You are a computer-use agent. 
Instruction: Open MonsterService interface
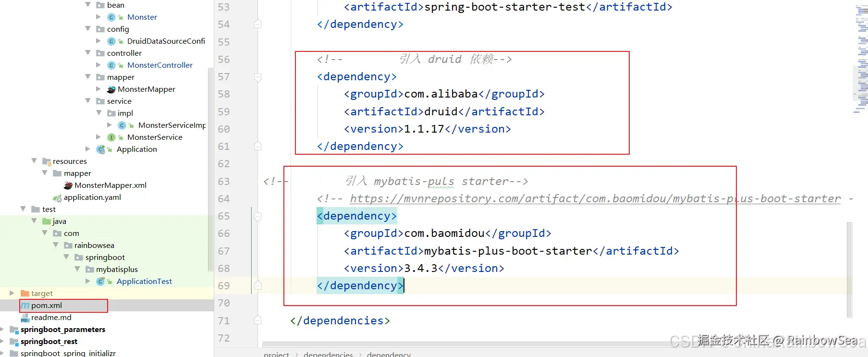coord(155,137)
